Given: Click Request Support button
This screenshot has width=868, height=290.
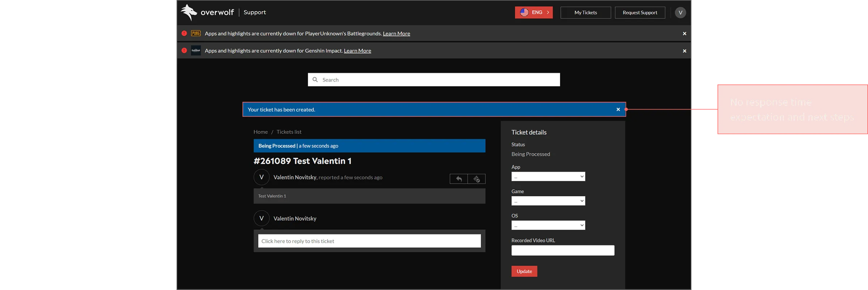Looking at the screenshot, I should coord(640,12).
